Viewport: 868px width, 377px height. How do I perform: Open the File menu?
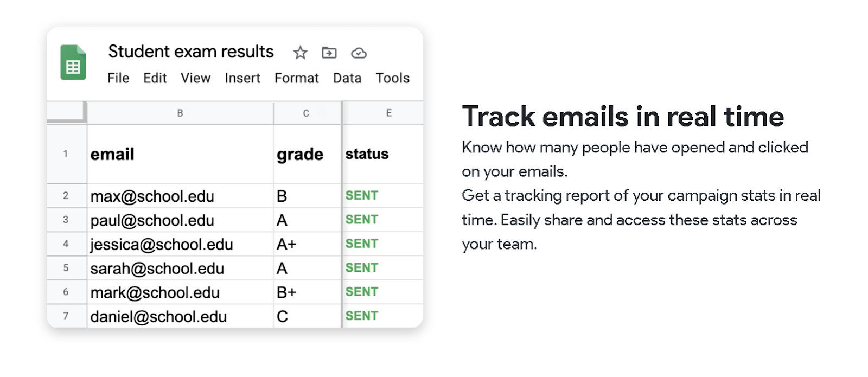(118, 78)
